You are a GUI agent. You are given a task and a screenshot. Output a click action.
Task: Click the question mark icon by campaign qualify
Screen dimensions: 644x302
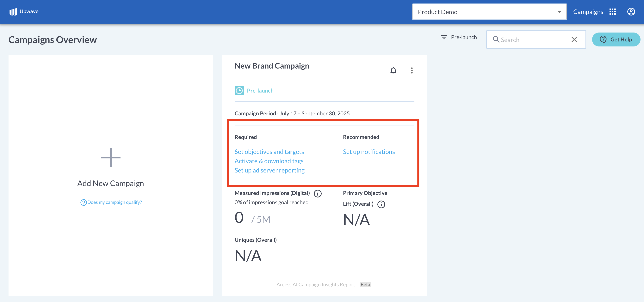(83, 202)
